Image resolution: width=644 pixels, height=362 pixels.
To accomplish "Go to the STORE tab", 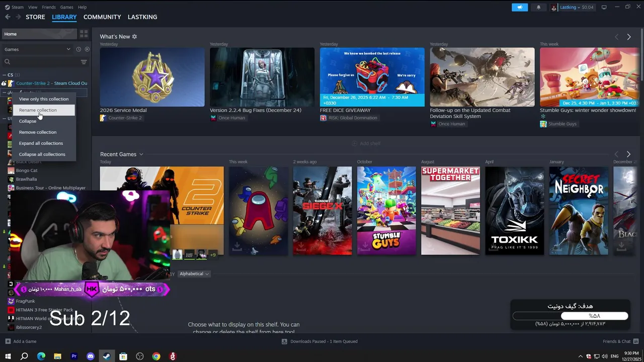I will 35,17.
